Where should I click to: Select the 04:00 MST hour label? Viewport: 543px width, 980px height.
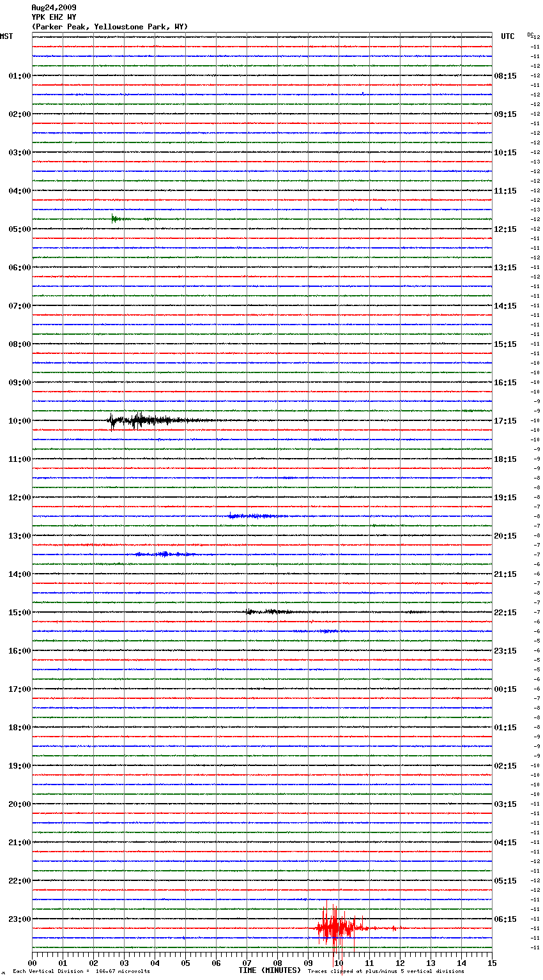tap(20, 191)
